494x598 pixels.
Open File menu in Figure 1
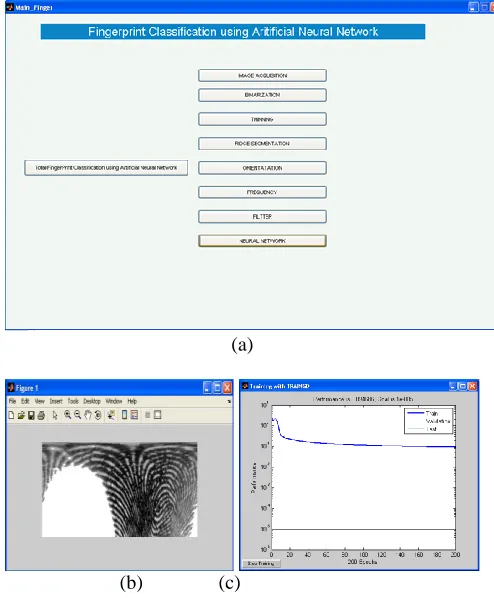tap(12, 401)
